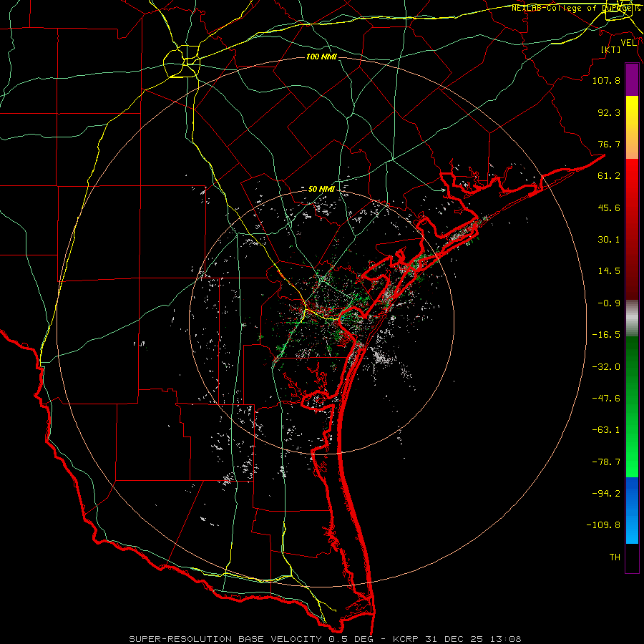644x644 pixels.
Task: Click the 92.3 velocity scale value
Action: coord(609,112)
